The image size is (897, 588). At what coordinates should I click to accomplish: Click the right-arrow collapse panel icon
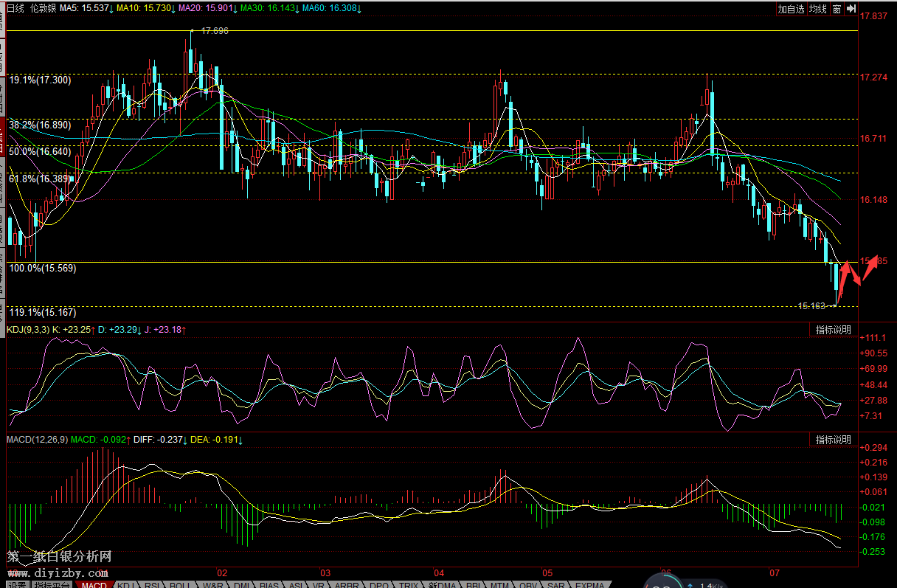point(851,9)
